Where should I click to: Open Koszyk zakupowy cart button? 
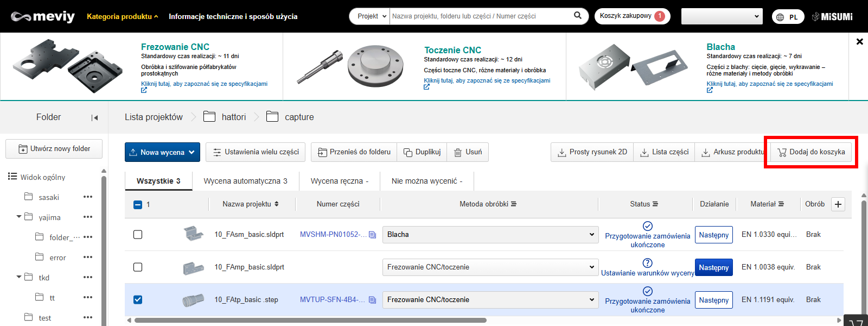632,16
